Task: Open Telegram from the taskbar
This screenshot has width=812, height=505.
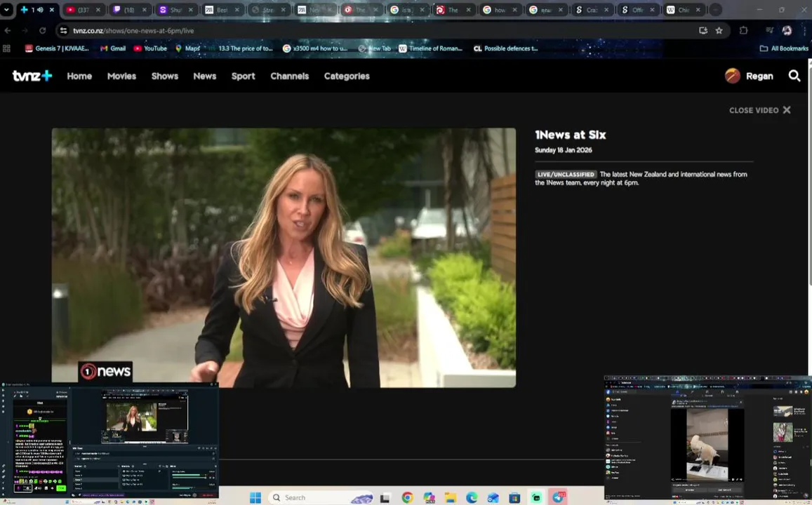Action: (x=558, y=498)
